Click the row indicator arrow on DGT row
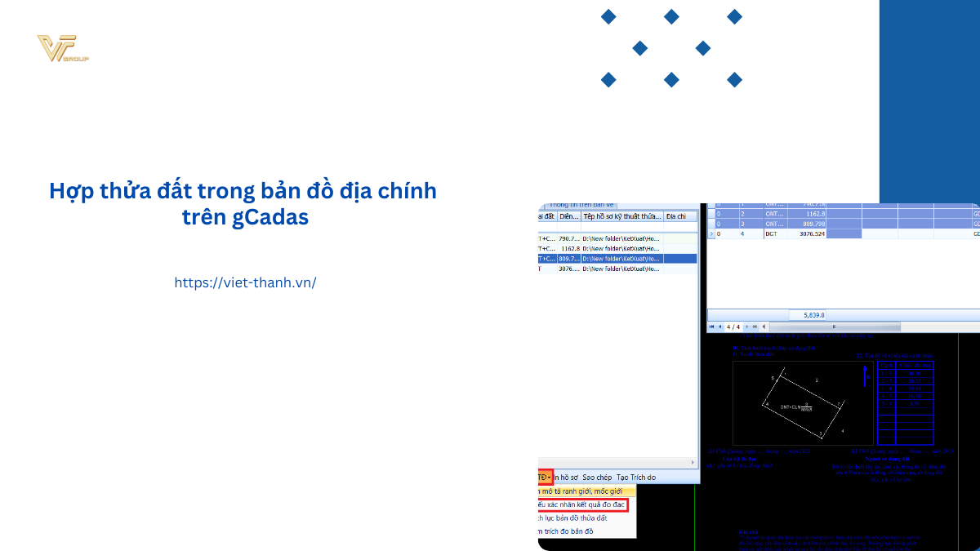 (710, 233)
